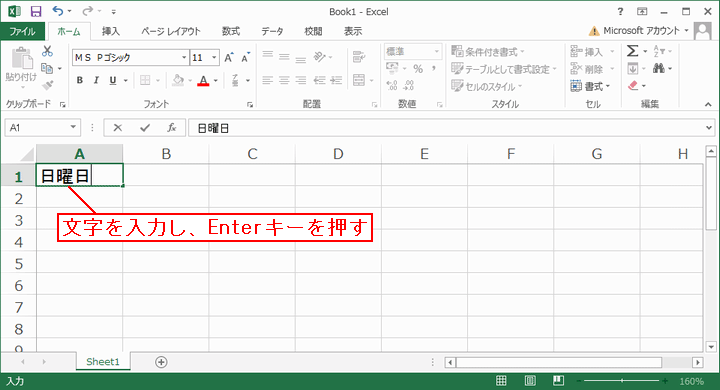Click the wrap text icon
The height and width of the screenshot is (390, 720).
point(359,57)
